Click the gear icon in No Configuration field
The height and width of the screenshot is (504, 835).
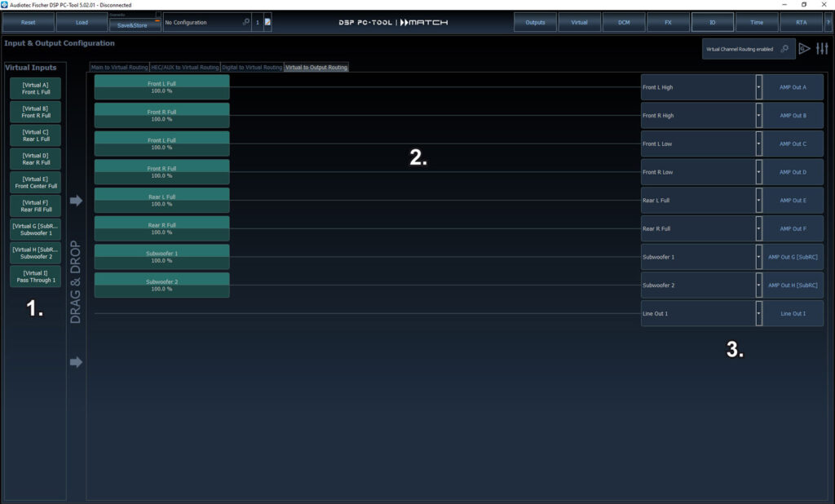coord(246,22)
